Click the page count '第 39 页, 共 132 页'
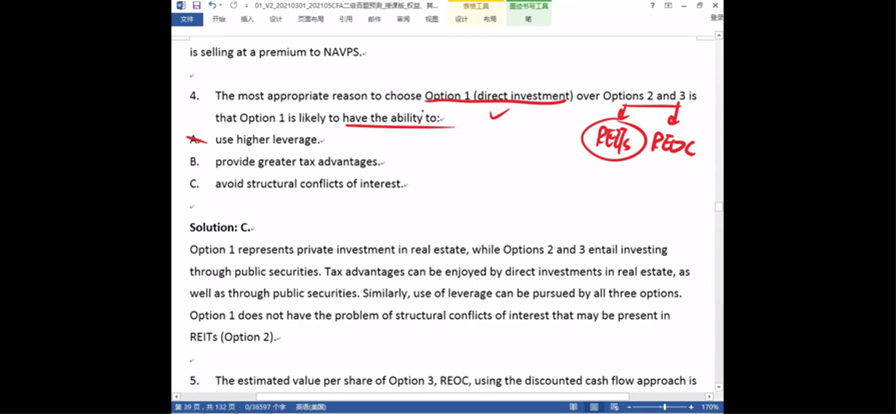The height and width of the screenshot is (414, 896). coord(205,407)
